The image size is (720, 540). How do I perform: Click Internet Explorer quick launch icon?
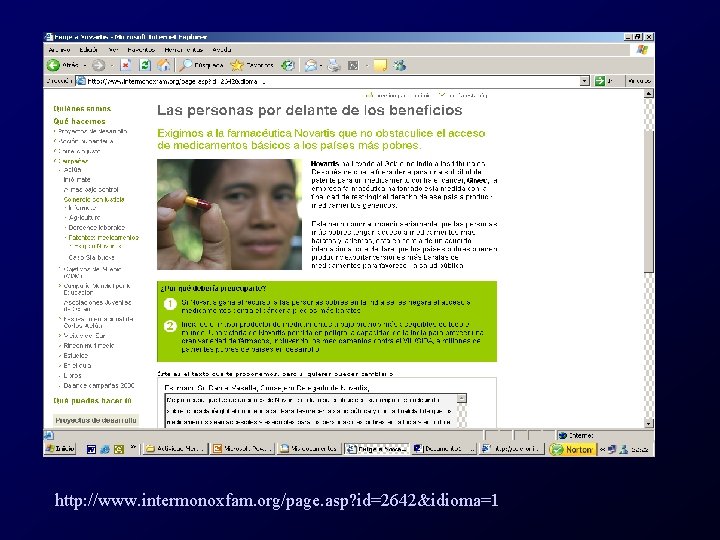click(105, 449)
